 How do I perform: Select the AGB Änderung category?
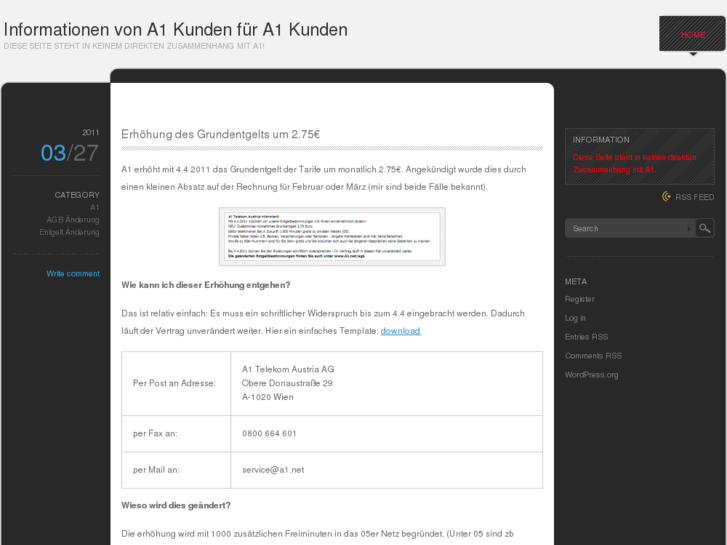pyautogui.click(x=73, y=220)
